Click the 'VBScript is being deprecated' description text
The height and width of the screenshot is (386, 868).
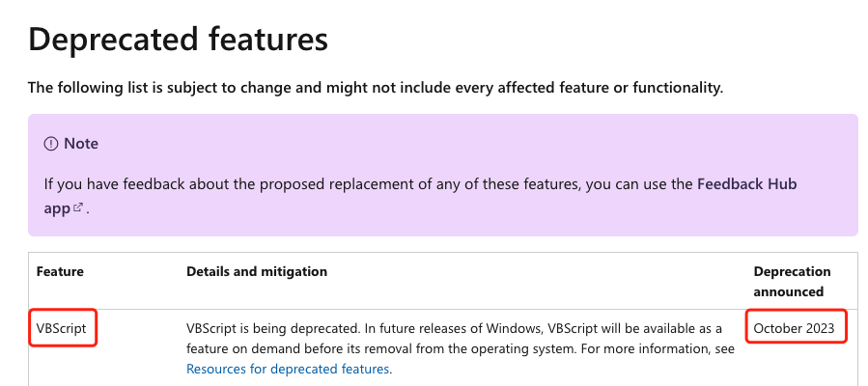(273, 328)
